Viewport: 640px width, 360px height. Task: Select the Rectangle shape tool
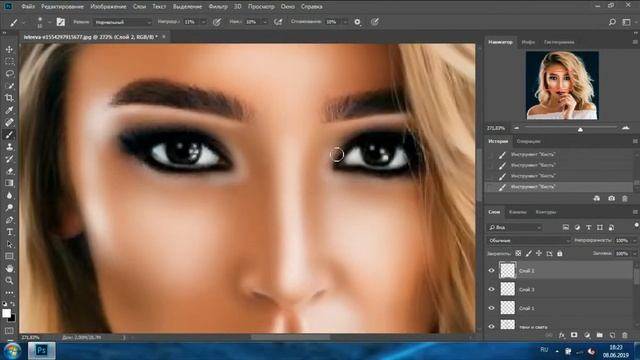click(9, 256)
